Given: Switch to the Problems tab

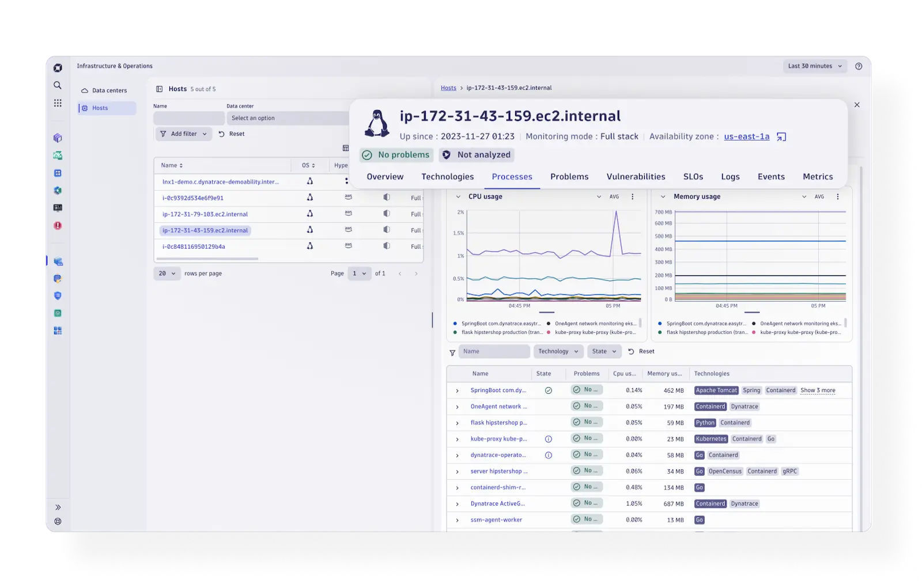Looking at the screenshot, I should pos(569,177).
